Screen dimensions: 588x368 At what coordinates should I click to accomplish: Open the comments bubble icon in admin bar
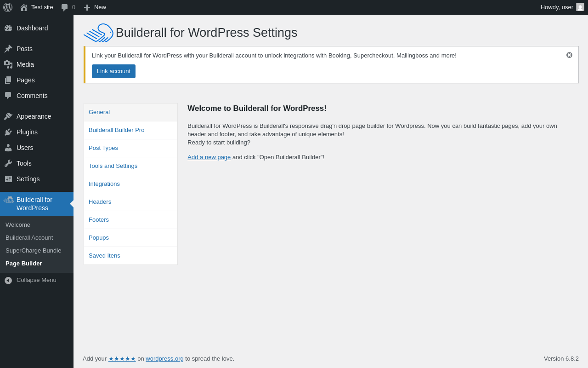click(65, 7)
